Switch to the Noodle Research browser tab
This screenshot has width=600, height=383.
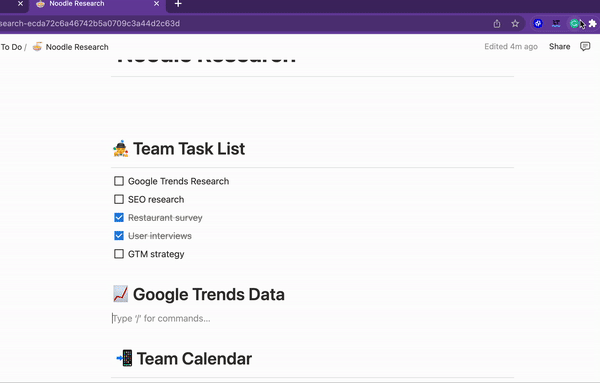click(x=98, y=4)
